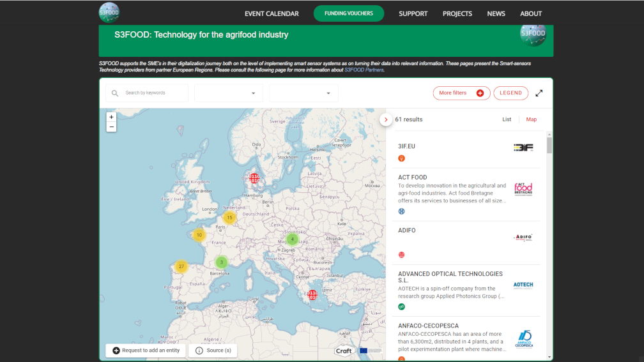This screenshot has height=362, width=644.
Task: Click the Act Food Bretagne logo
Action: click(523, 189)
